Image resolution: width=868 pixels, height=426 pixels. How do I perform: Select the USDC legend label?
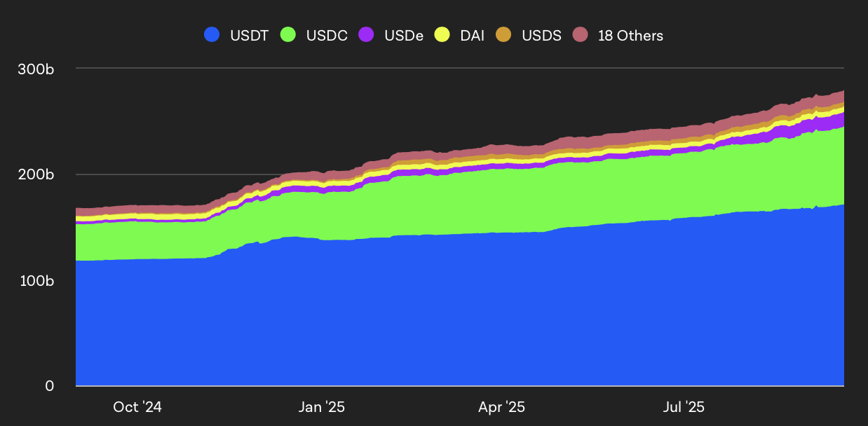(x=327, y=35)
